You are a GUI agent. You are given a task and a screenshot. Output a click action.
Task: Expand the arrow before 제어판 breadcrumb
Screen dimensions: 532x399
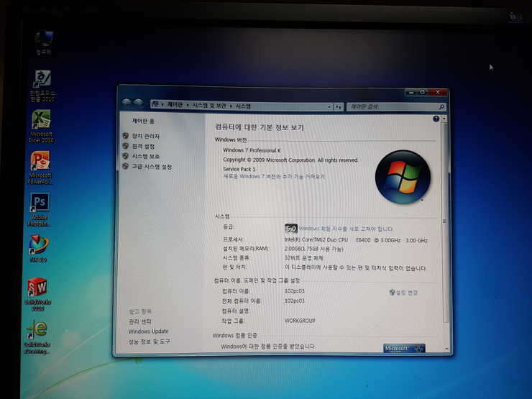pos(163,105)
